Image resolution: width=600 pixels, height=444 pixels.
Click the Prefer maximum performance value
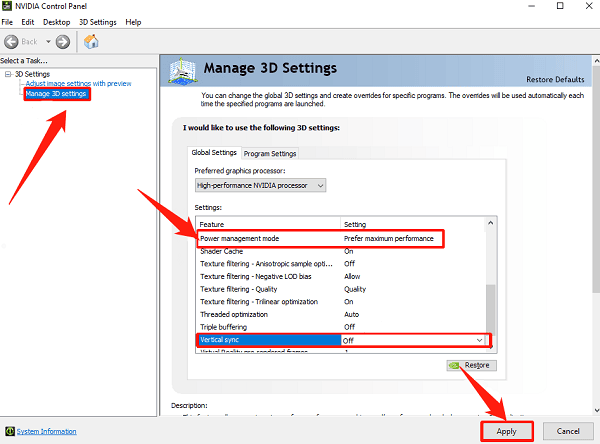(x=388, y=238)
